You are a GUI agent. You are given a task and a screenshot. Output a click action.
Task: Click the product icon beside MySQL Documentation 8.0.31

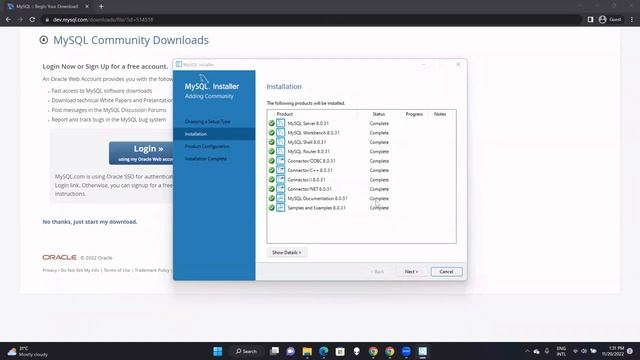point(280,198)
